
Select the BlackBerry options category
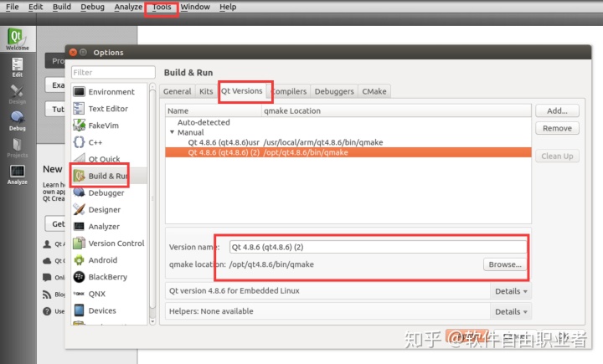pyautogui.click(x=109, y=277)
